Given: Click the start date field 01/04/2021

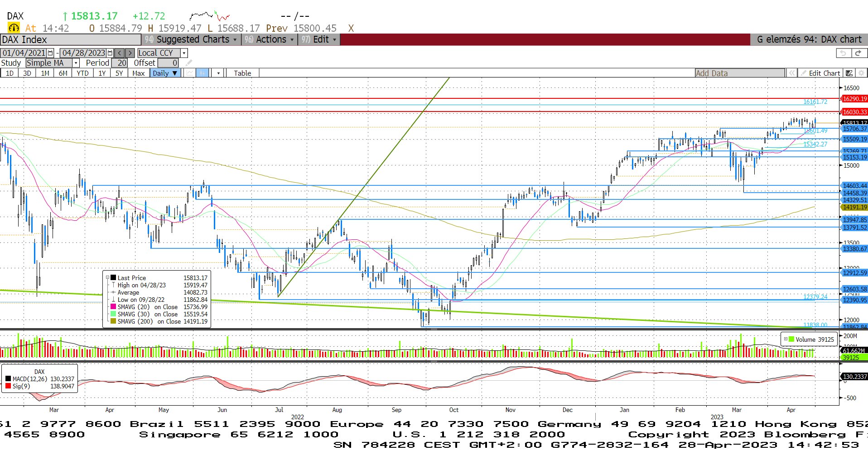Looking at the screenshot, I should coord(24,53).
